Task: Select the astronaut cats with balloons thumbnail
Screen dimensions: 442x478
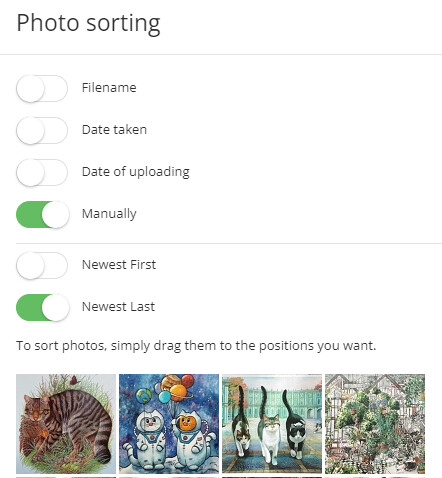Action: point(169,424)
